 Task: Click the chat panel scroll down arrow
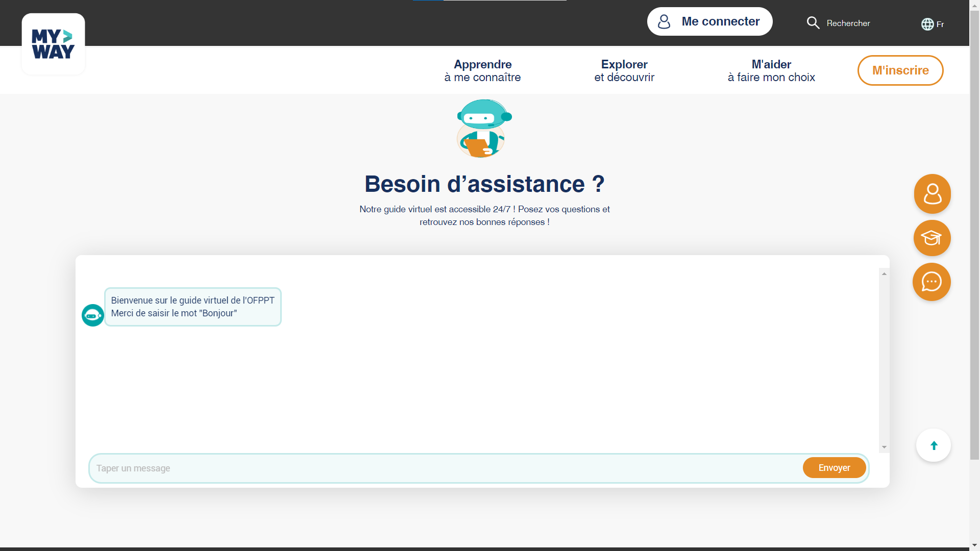pos(884,447)
